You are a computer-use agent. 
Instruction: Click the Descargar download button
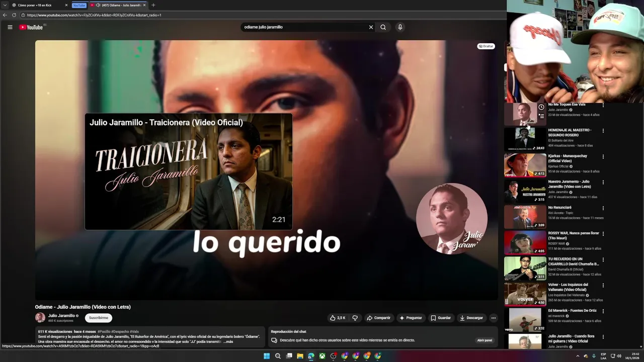tap(471, 318)
